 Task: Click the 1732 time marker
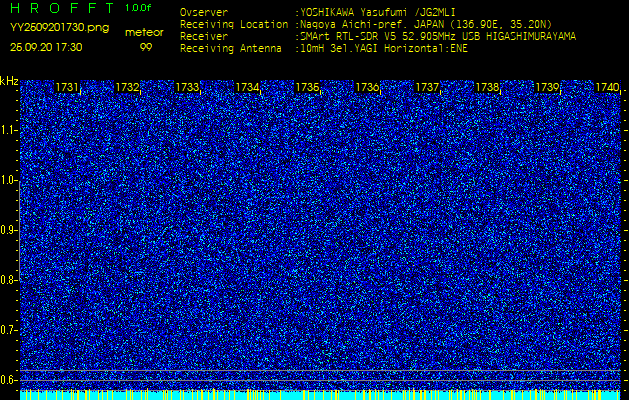[x=127, y=87]
